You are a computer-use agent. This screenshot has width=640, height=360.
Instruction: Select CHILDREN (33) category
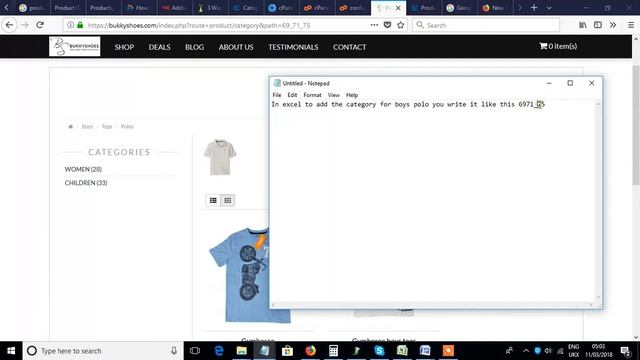click(86, 183)
